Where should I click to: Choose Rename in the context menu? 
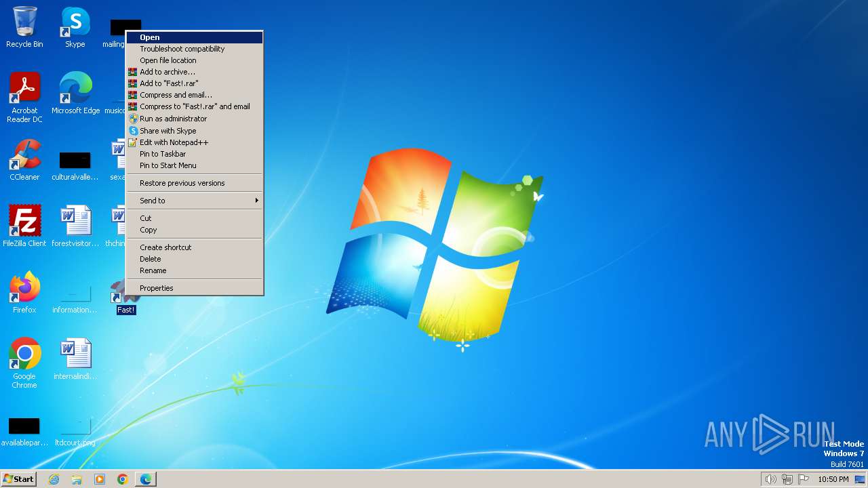195,270
